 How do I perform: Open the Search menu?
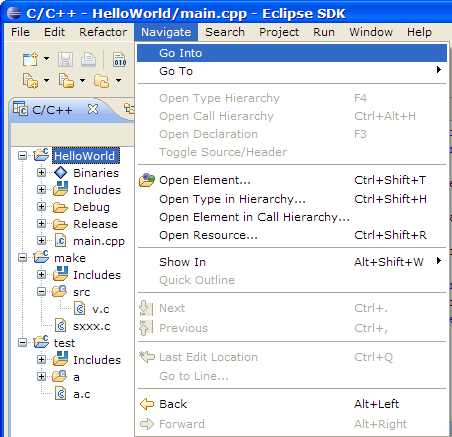pyautogui.click(x=225, y=32)
